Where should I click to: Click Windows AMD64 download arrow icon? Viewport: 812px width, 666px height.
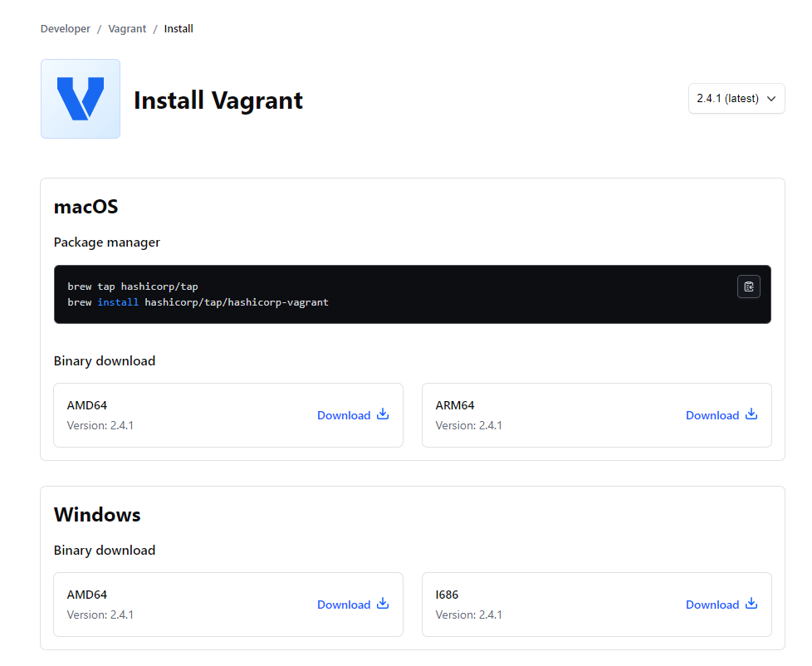[x=383, y=604]
